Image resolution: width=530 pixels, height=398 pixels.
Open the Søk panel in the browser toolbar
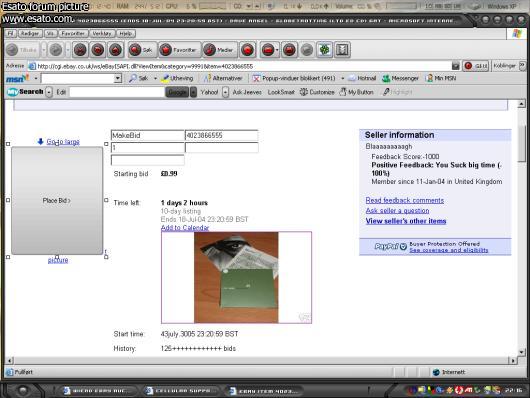141,50
